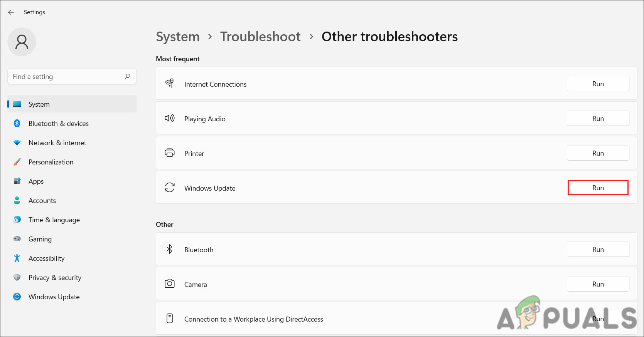Run the Bluetooth troubleshooter
This screenshot has width=644, height=337.
598,250
